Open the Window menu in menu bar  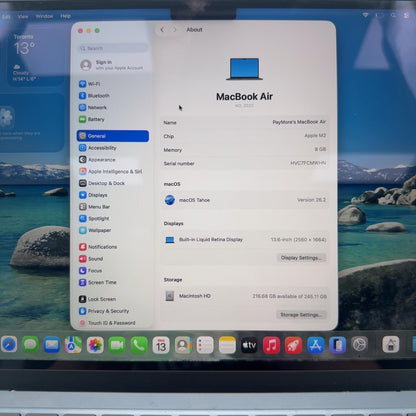pyautogui.click(x=44, y=16)
